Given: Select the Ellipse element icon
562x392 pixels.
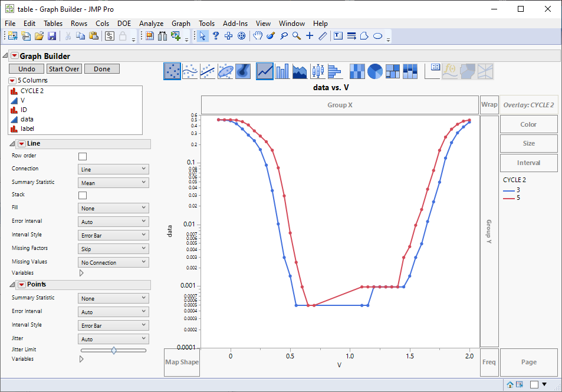Looking at the screenshot, I should pyautogui.click(x=225, y=71).
